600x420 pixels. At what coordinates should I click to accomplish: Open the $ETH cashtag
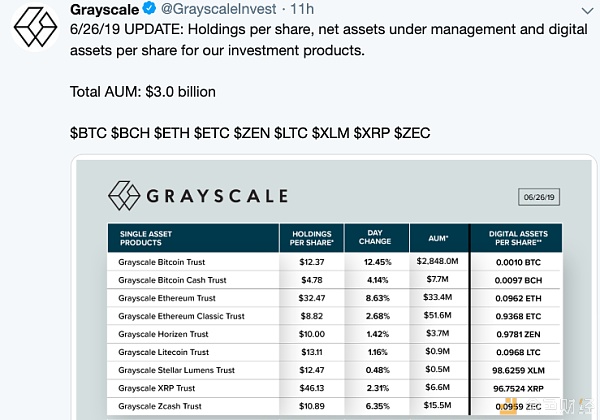pos(172,133)
